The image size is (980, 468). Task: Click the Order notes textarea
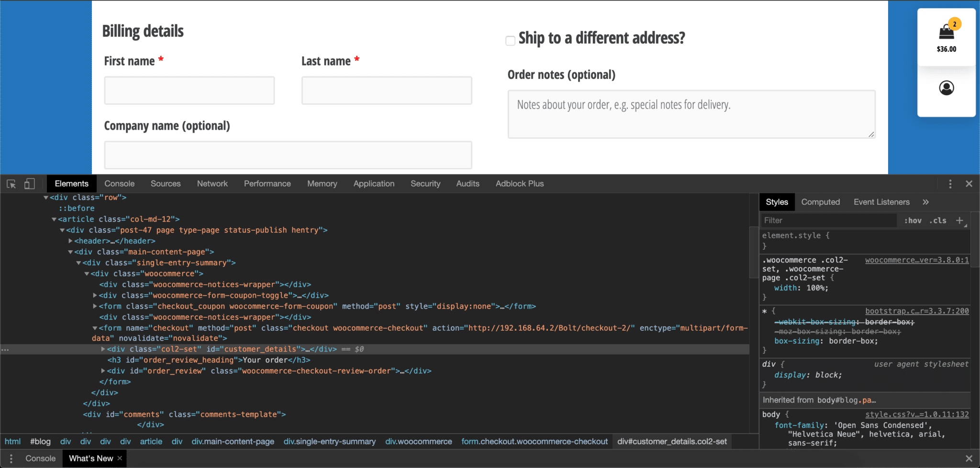[x=691, y=114]
